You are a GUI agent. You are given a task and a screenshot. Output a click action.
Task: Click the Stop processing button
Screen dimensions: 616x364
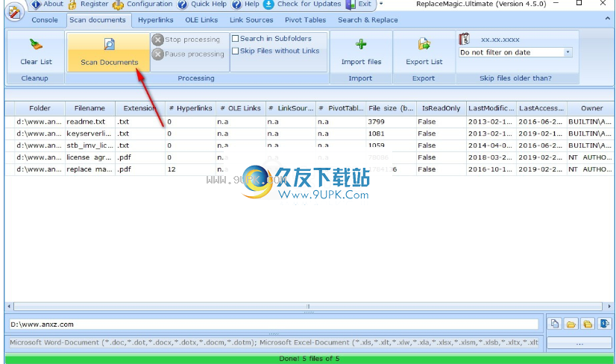pyautogui.click(x=186, y=40)
